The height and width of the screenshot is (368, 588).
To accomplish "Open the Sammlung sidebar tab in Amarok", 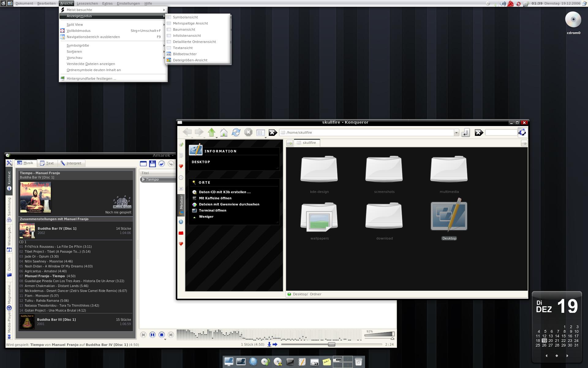I will click(9, 210).
